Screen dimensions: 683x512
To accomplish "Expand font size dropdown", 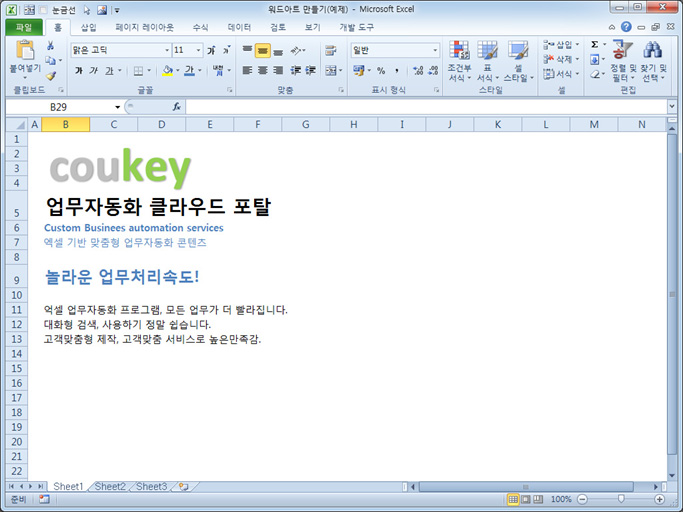I will point(199,51).
